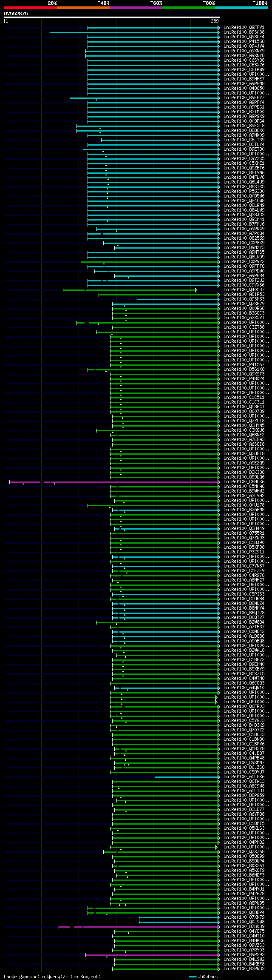The width and height of the screenshot is (272, 980).
Task: Select UniRef100_Q84LW9 in the hit list
Action: (x=244, y=210)
